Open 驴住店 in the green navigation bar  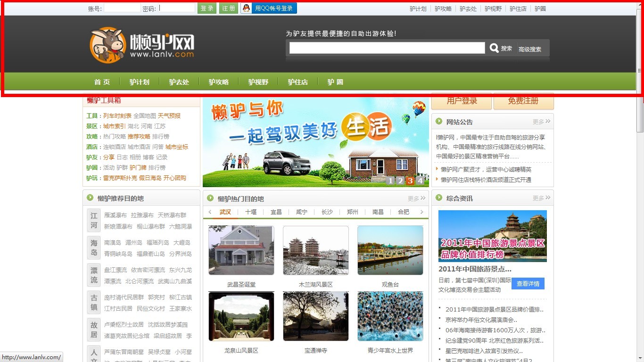click(x=298, y=82)
